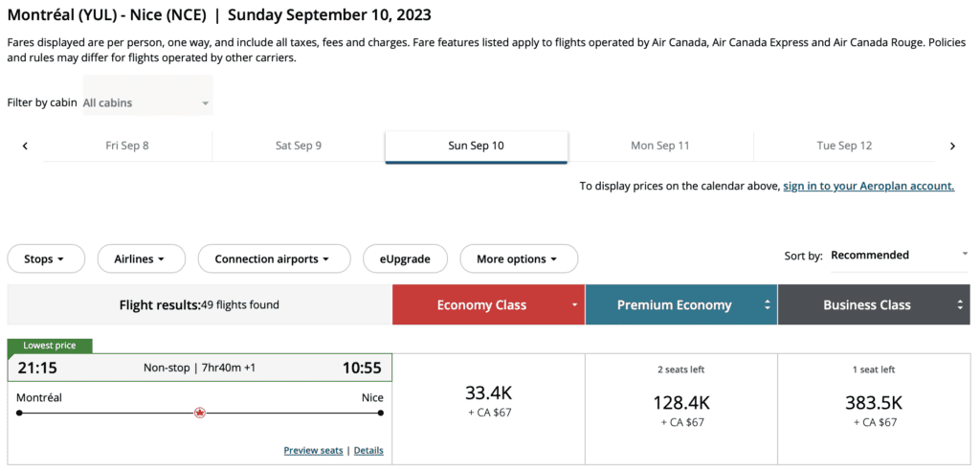Click the previous dates left arrow
Image resolution: width=980 pixels, height=471 pixels.
pyautogui.click(x=25, y=146)
